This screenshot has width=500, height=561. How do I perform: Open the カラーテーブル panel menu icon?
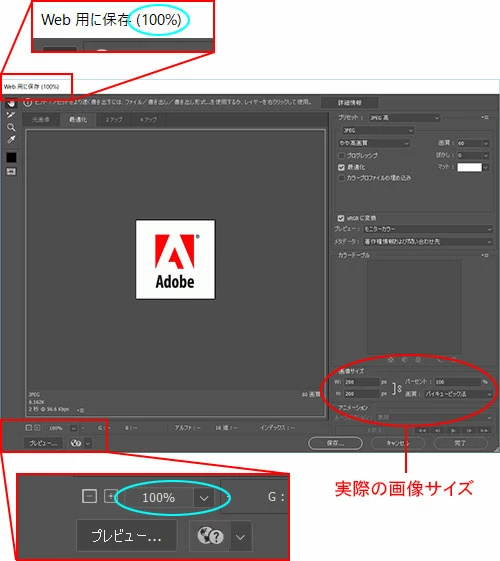(x=485, y=255)
